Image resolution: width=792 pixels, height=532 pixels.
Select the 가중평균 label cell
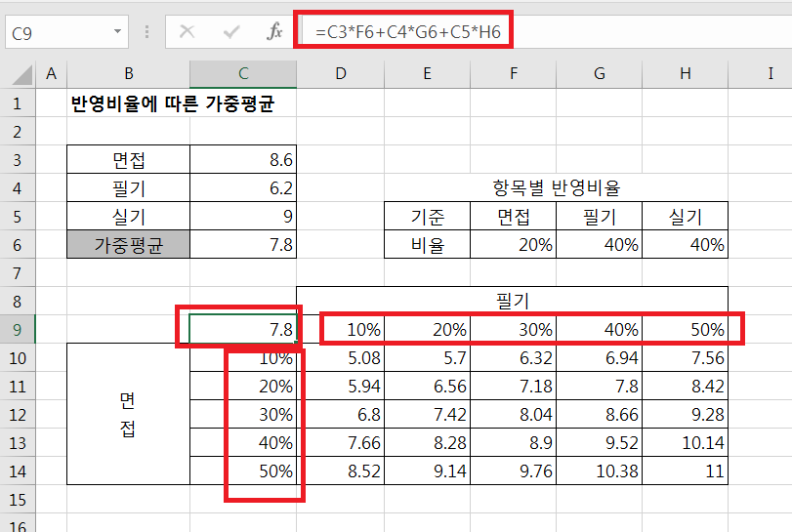point(128,245)
